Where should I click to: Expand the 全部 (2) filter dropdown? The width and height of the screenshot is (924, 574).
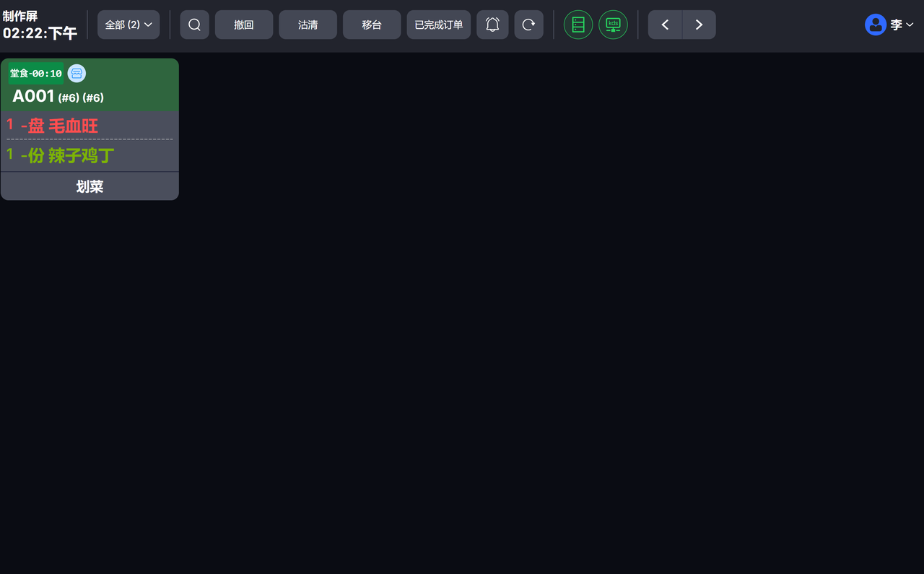point(128,25)
